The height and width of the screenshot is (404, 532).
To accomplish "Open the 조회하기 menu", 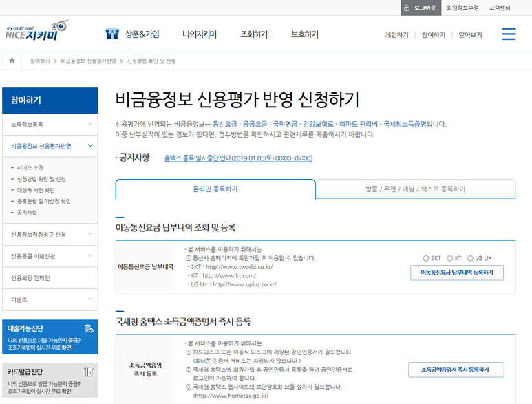I will coord(254,34).
